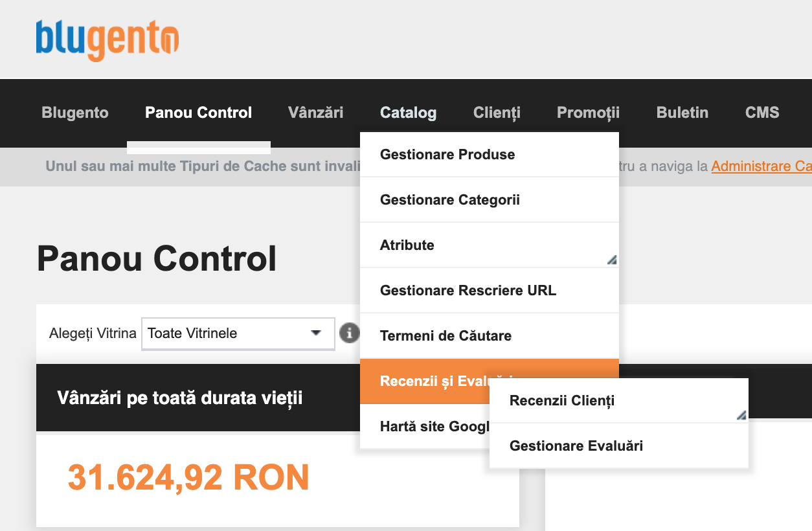Image resolution: width=812 pixels, height=531 pixels.
Task: Select Gestionare Categorii
Action: [x=490, y=199]
